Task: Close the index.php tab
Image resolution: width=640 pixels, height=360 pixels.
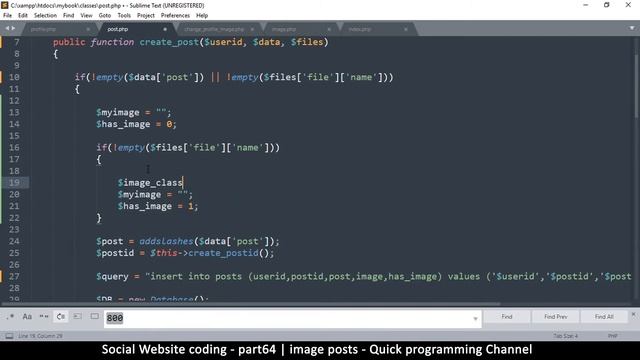Action: coord(406,29)
